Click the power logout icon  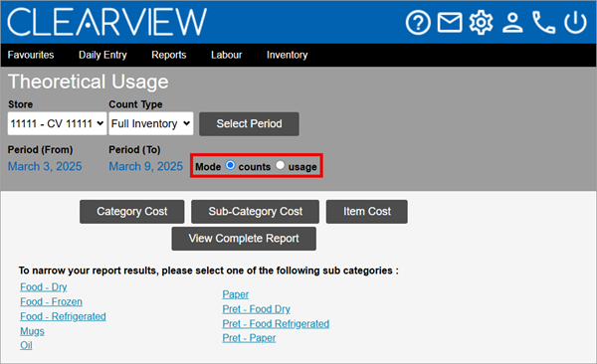click(575, 23)
